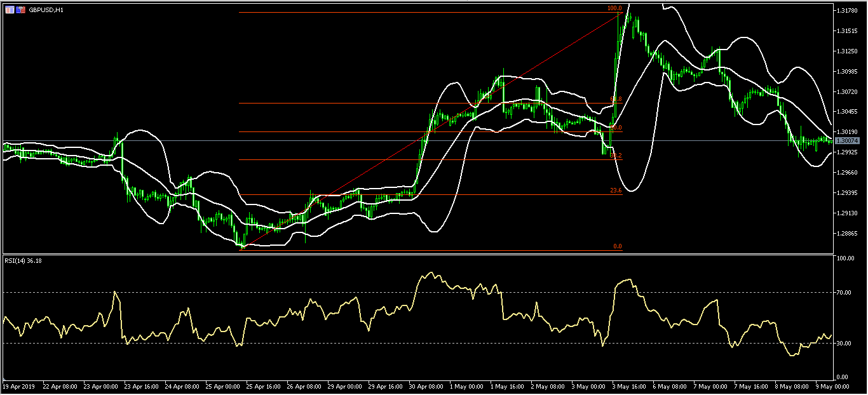Click the 1 May 00:00 time axis label
The height and width of the screenshot is (395, 868).
tap(466, 385)
